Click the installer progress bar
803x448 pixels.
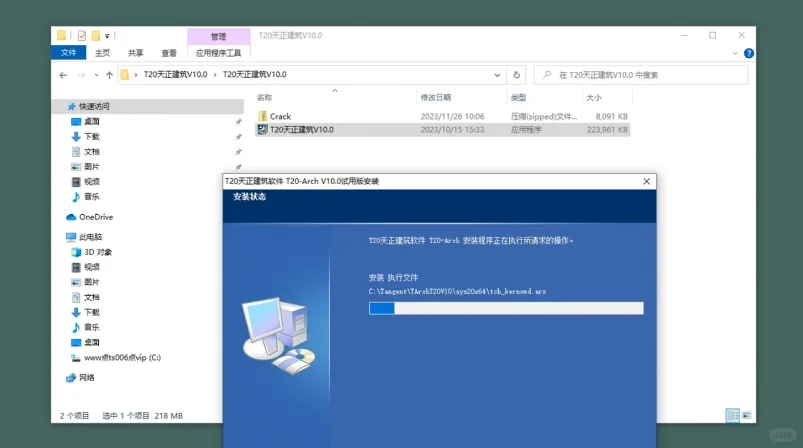tap(506, 308)
